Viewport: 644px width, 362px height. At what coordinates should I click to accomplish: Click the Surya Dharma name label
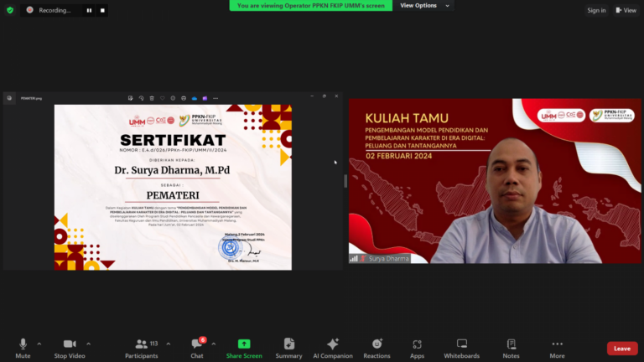[388, 259]
